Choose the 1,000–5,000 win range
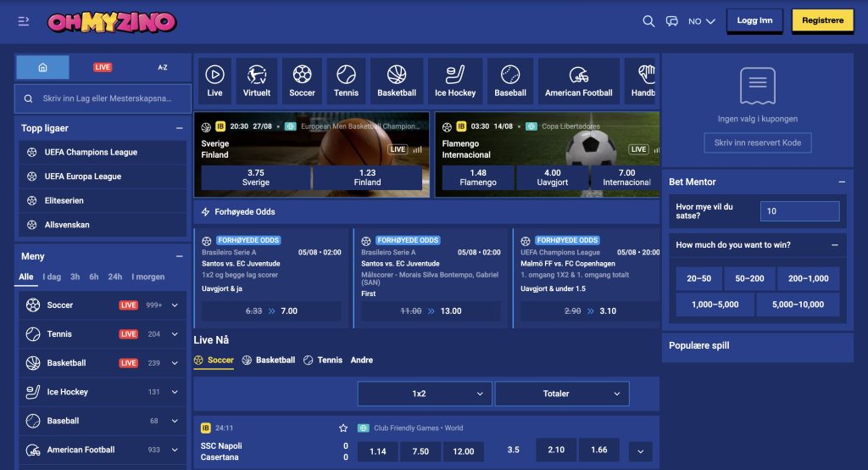Screen dimensions: 868x470 click(x=715, y=305)
